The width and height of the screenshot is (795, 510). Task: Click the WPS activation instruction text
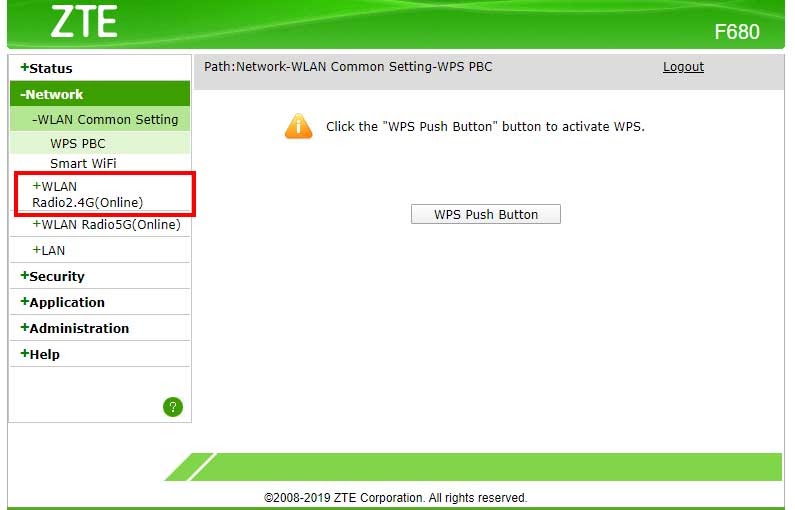coord(485,126)
